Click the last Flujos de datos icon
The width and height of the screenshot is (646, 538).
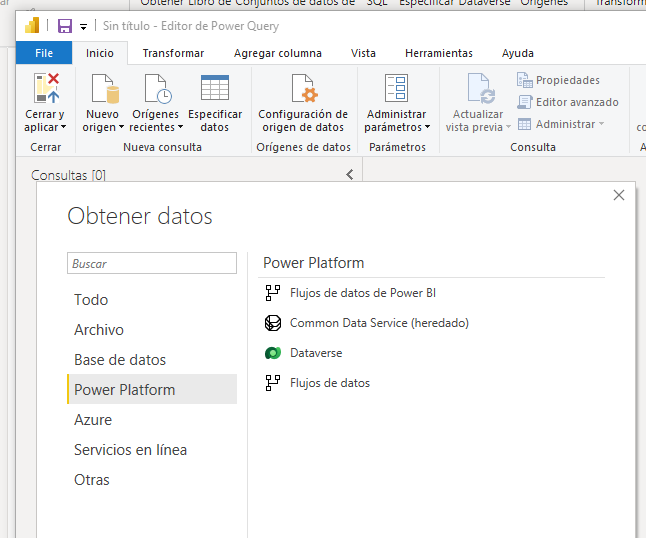(x=273, y=383)
